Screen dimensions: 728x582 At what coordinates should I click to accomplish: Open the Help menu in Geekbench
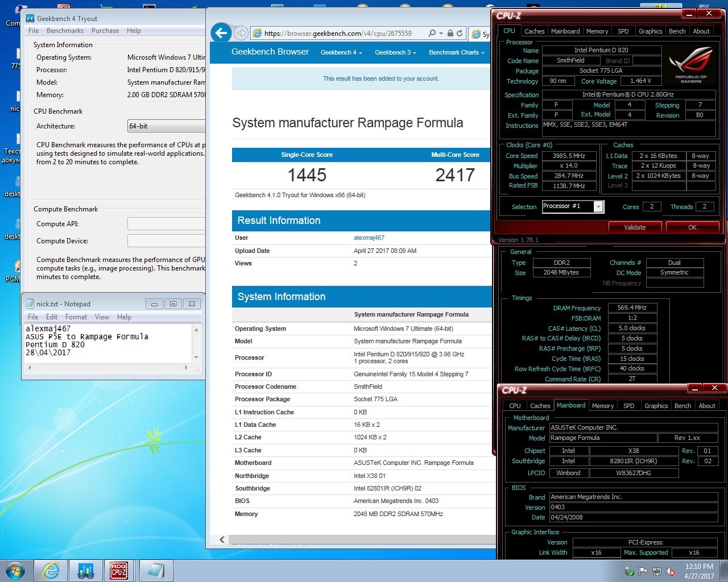tap(134, 31)
